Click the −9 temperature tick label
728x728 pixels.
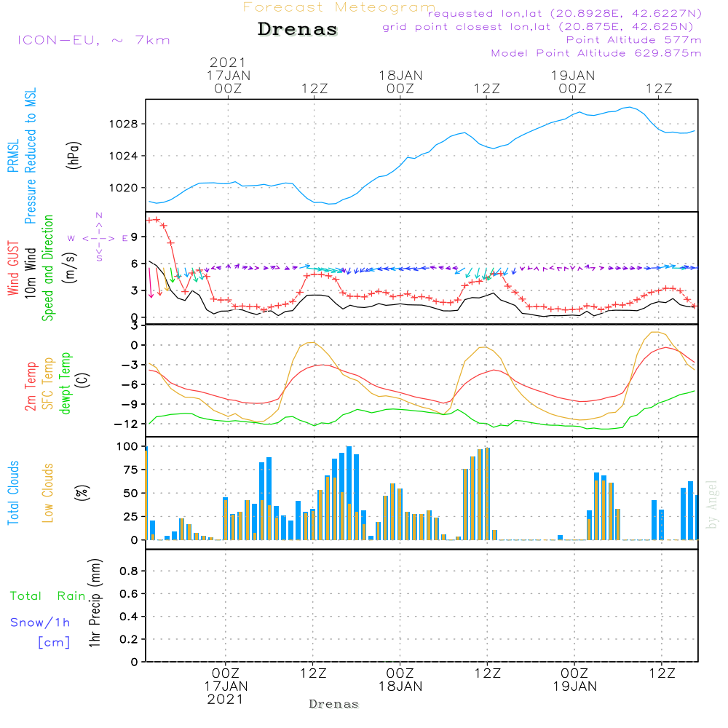130,404
